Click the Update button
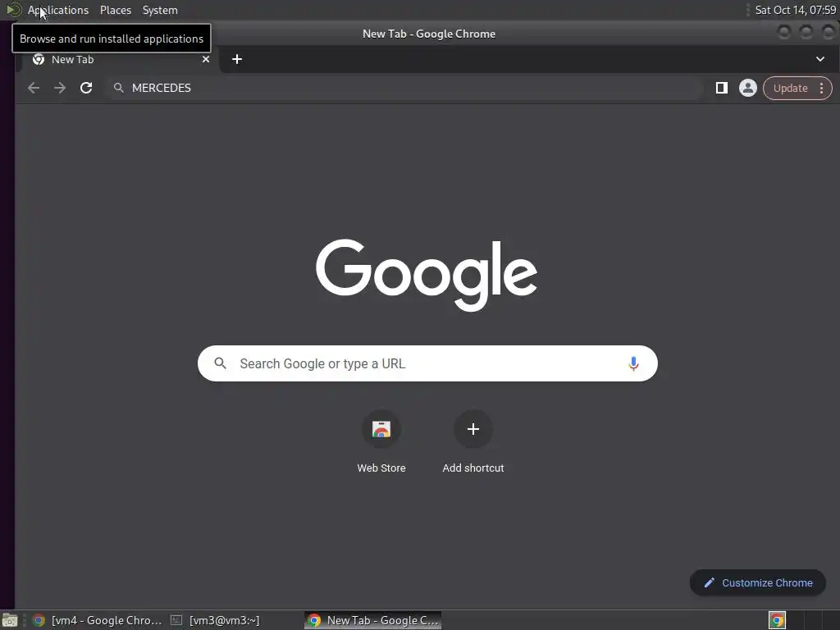This screenshot has width=840, height=630. pos(790,89)
